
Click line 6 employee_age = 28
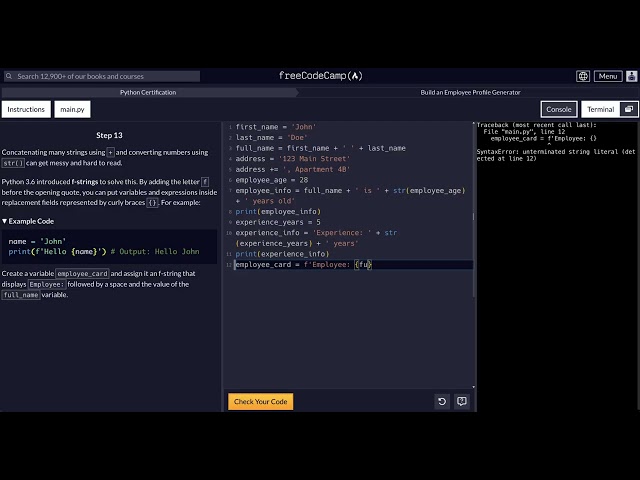(271, 180)
